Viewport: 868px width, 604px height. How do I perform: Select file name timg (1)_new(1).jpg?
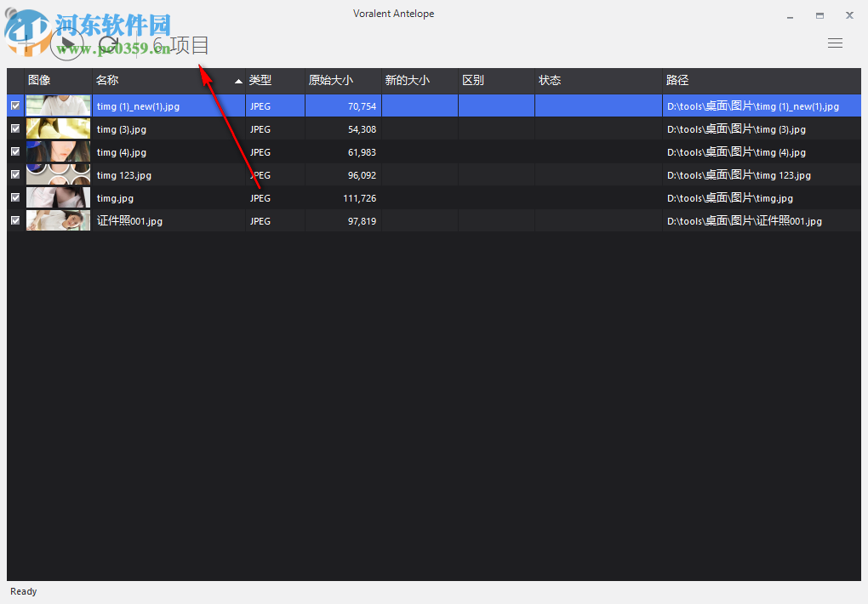coord(138,106)
